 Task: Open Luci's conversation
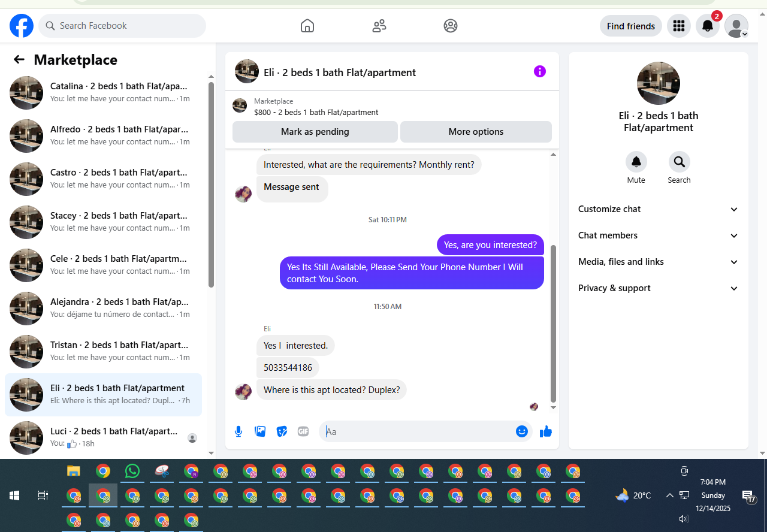click(103, 438)
